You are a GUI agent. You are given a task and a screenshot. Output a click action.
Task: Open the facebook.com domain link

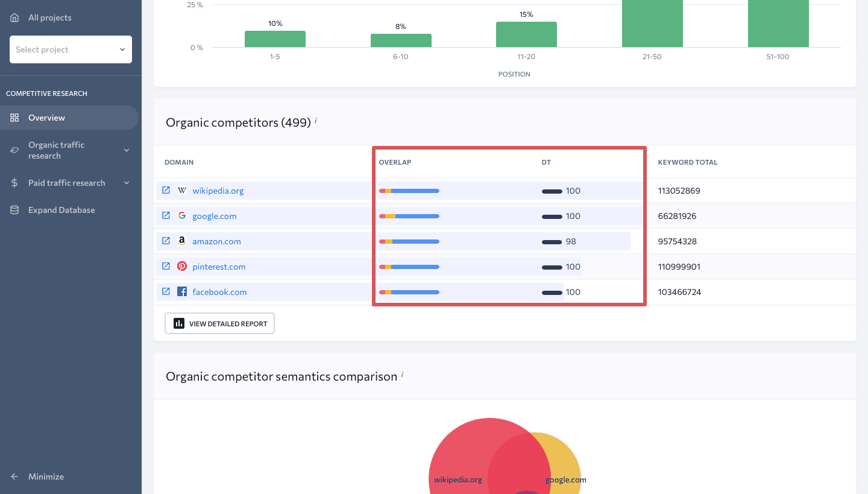219,292
